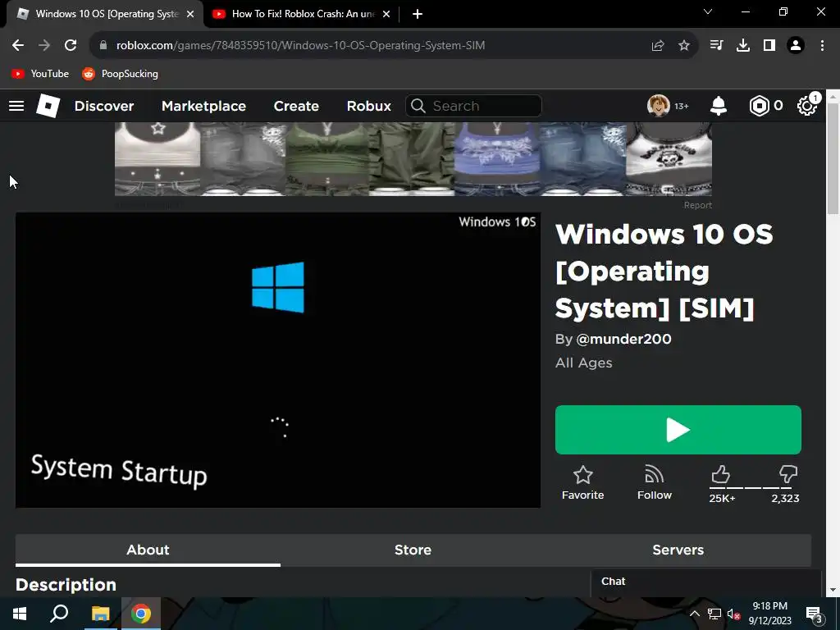The image size is (840, 630).
Task: Share this page from address bar
Action: (658, 46)
